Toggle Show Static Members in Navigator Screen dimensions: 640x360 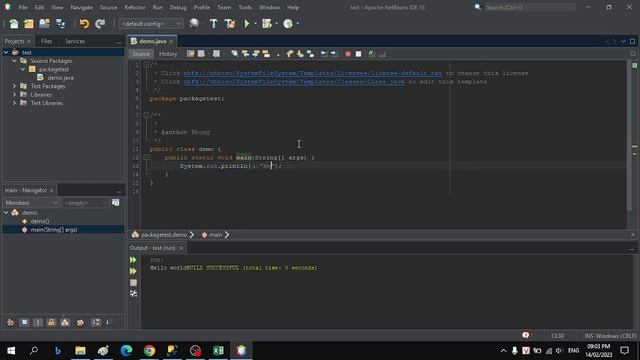click(x=38, y=322)
